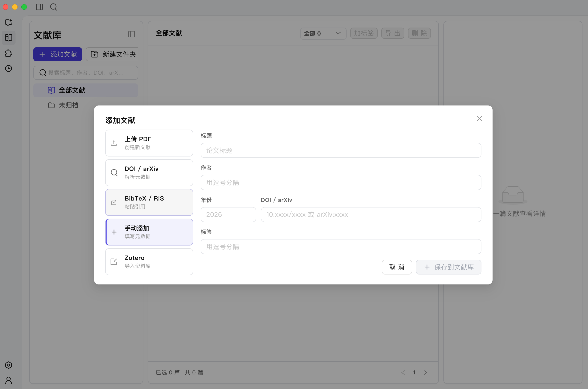Open the 全部 0 dropdown
Image resolution: width=588 pixels, height=389 pixels.
pyautogui.click(x=323, y=33)
